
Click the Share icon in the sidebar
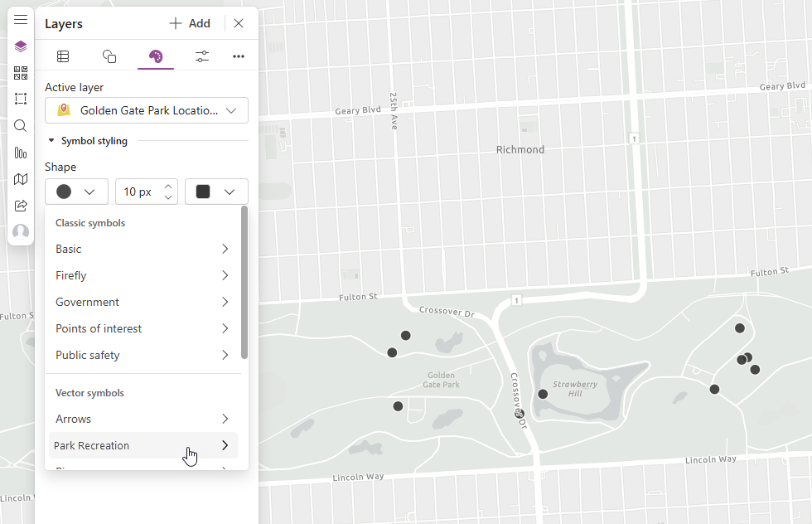(20, 205)
